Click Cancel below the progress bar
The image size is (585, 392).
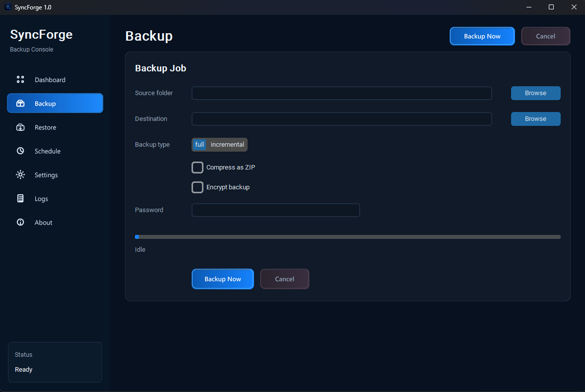(285, 279)
